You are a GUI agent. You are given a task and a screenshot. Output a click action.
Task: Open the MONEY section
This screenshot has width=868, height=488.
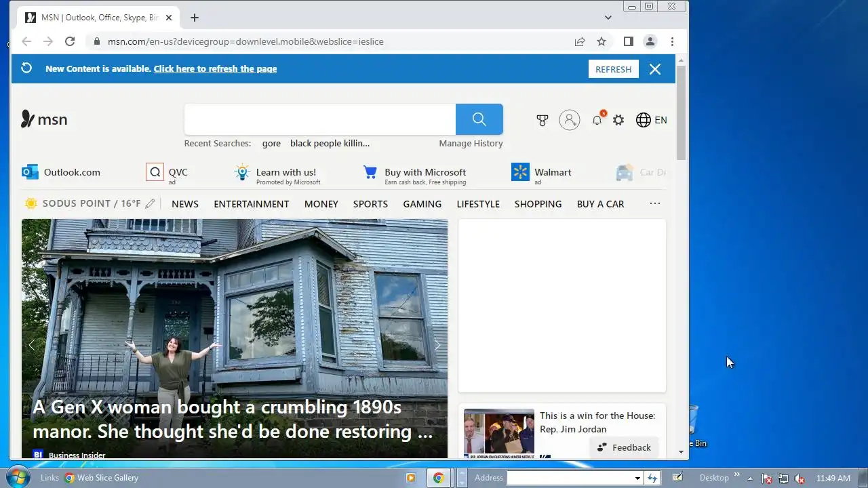(321, 204)
